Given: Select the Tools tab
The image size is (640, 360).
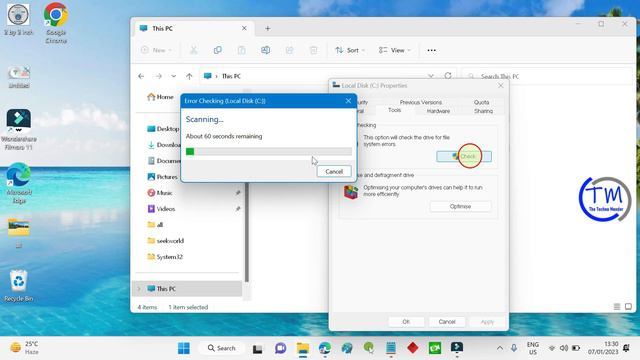Looking at the screenshot, I should 394,110.
